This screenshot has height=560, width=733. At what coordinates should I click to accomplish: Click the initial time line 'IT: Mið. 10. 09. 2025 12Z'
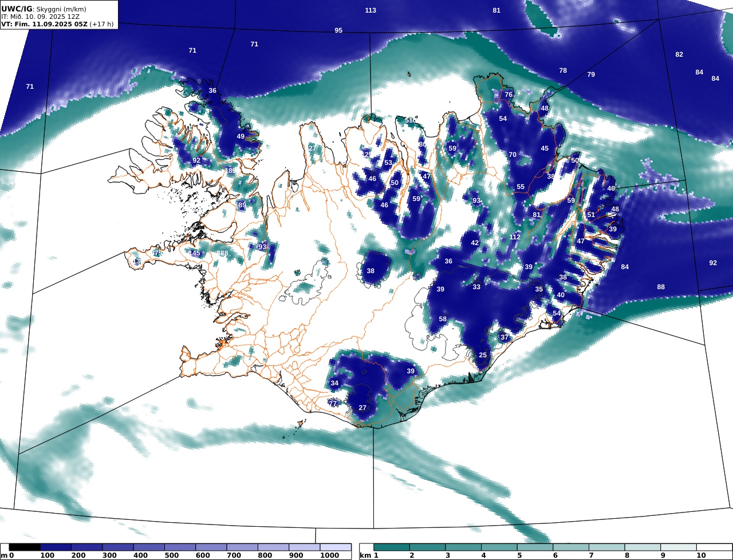tap(40, 17)
